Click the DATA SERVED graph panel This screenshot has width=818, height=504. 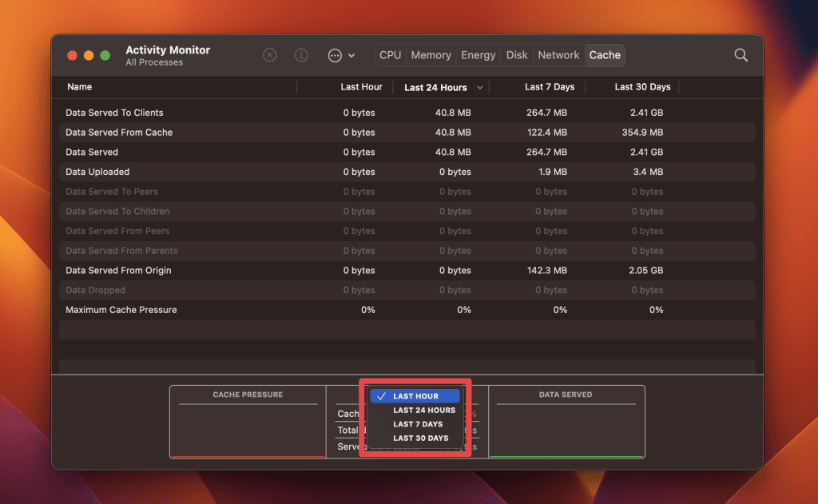coord(566,422)
